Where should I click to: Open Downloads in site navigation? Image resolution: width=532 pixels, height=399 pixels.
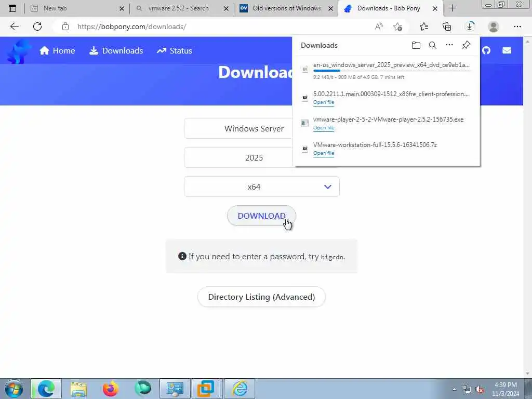tap(116, 50)
